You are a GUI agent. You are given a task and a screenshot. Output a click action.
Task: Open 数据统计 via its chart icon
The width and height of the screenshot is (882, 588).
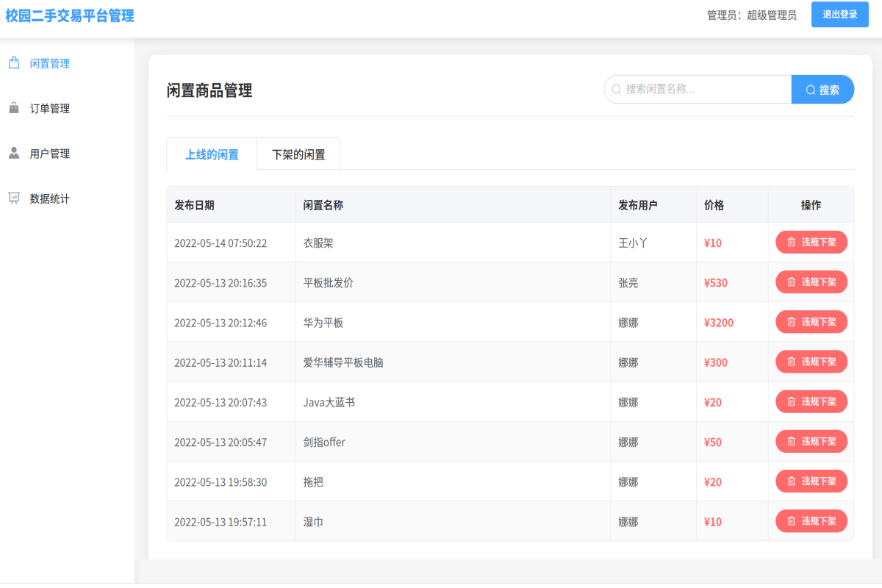click(13, 198)
